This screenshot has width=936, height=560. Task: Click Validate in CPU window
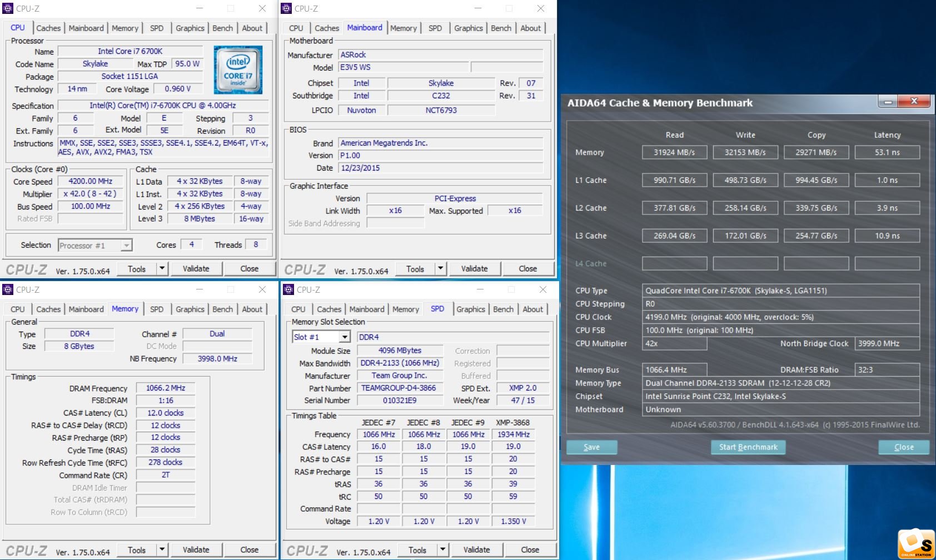[x=196, y=269]
